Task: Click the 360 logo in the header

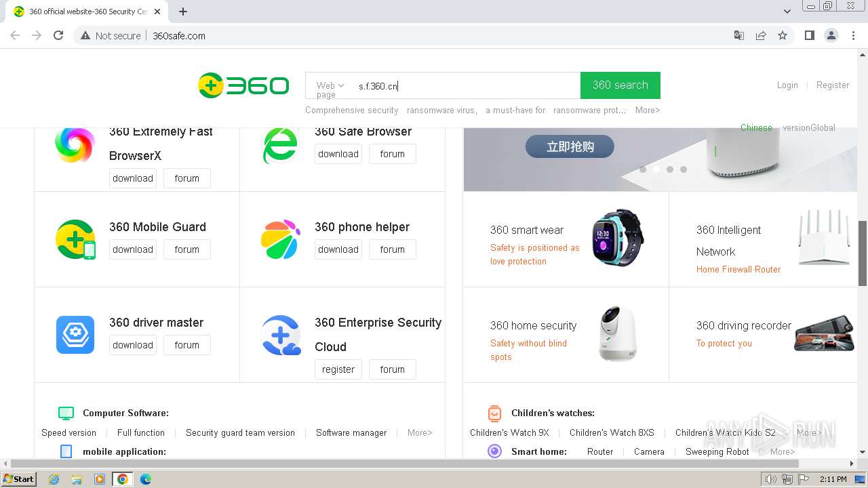Action: pyautogui.click(x=243, y=85)
